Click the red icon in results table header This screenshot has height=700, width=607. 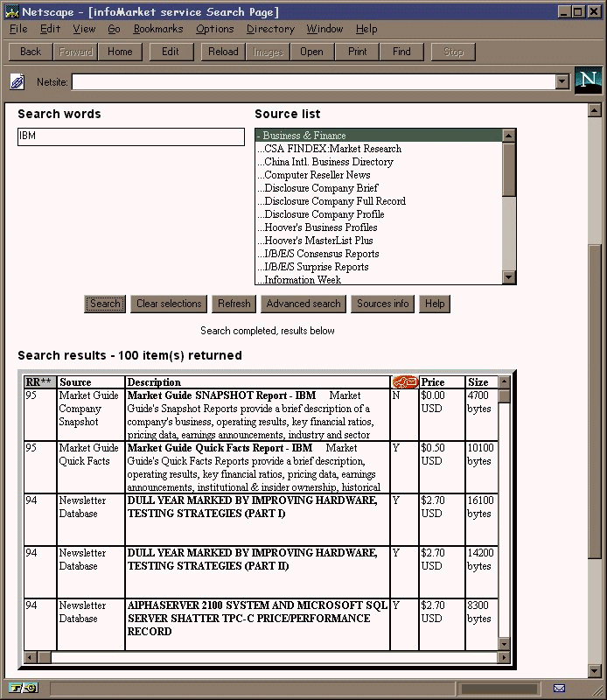pos(404,382)
